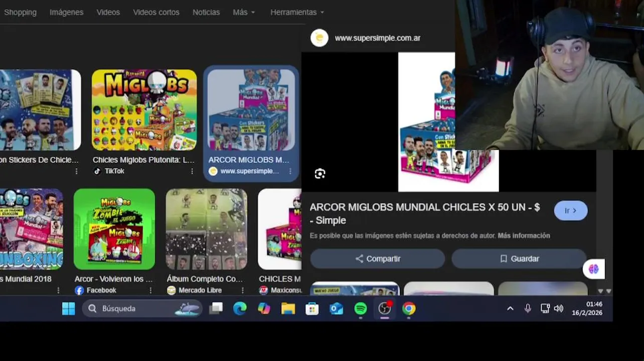Click the network icon in the system tray
The width and height of the screenshot is (644, 361).
click(x=545, y=308)
